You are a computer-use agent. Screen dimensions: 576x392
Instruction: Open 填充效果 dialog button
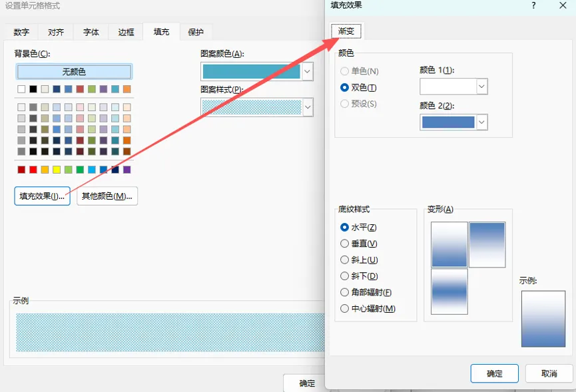(x=42, y=196)
